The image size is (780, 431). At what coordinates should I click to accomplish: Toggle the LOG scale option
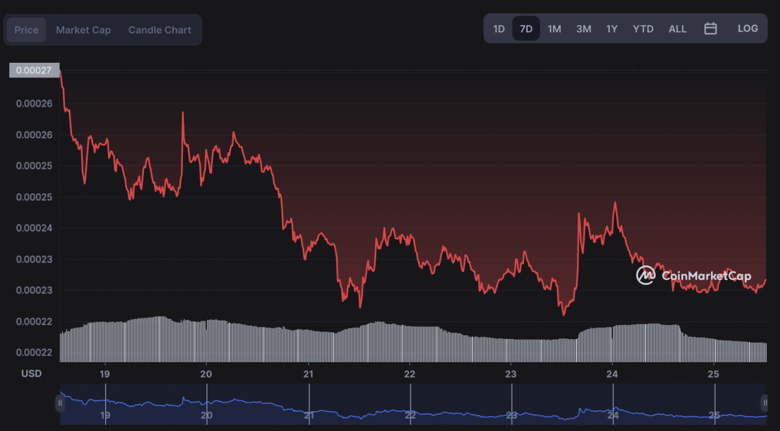tap(747, 29)
